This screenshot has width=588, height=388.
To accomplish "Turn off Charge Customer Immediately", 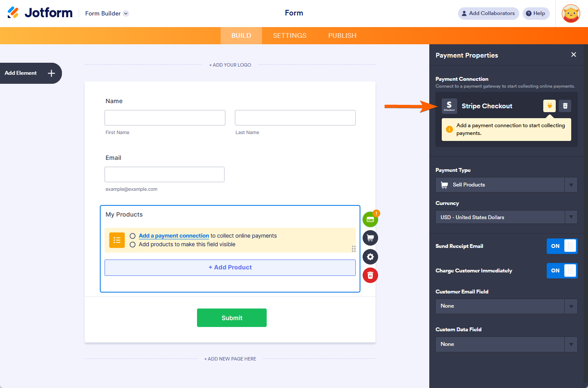I will click(562, 270).
